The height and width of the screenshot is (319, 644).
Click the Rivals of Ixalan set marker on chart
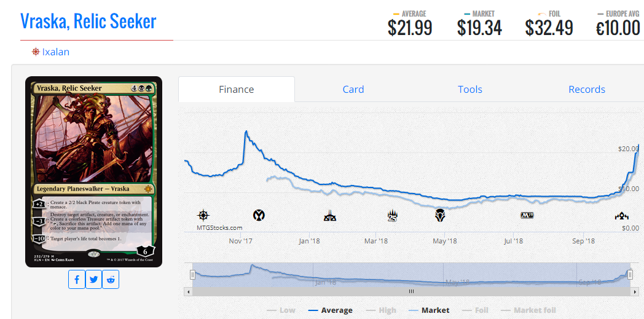click(330, 215)
